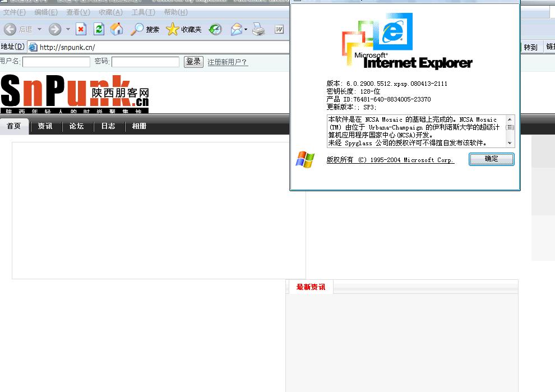
Task: Click 确定 in the About dialog
Action: coord(491,159)
